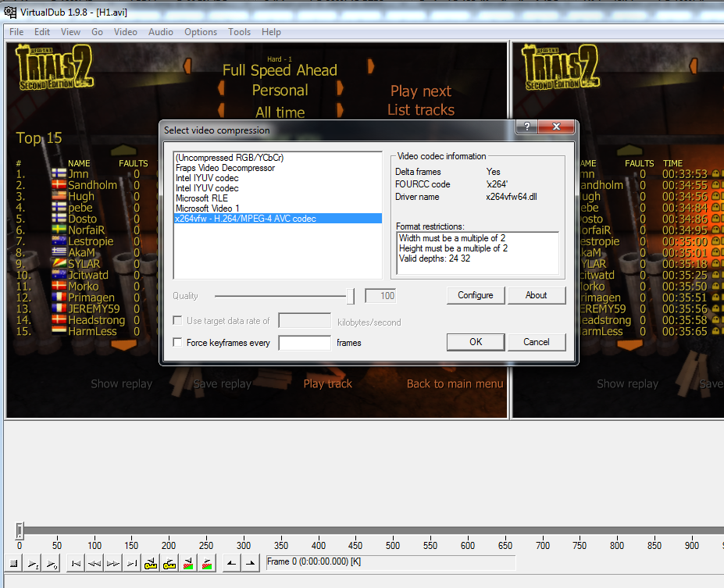The width and height of the screenshot is (724, 588).
Task: Open the Video menu
Action: [125, 32]
